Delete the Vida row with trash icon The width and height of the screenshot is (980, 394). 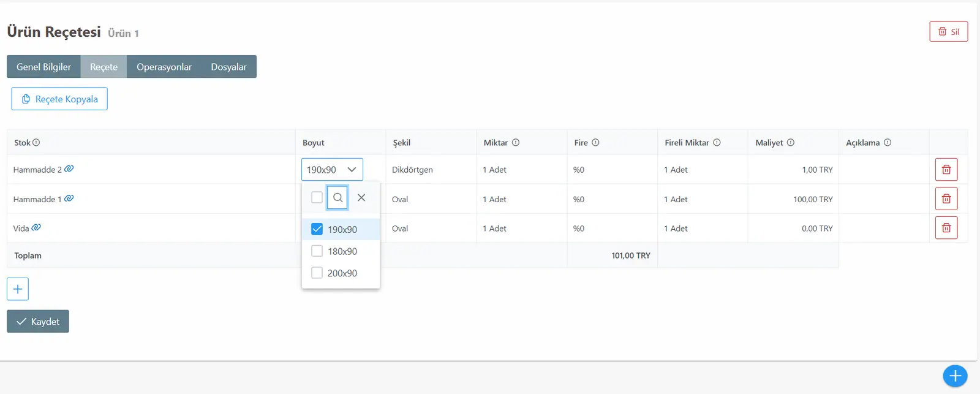tap(946, 228)
